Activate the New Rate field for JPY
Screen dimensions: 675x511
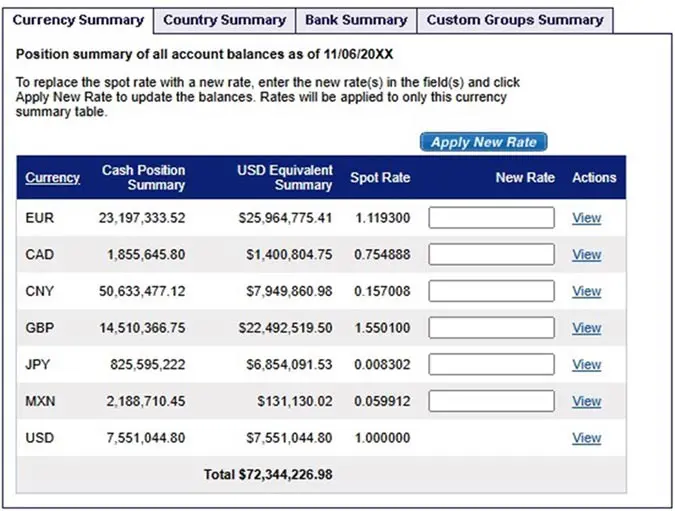pos(491,365)
